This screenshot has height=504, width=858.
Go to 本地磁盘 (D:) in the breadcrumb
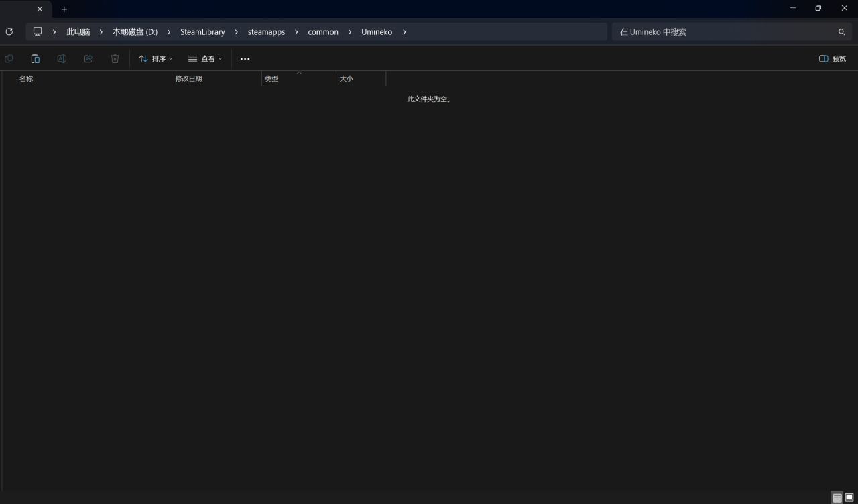click(135, 31)
